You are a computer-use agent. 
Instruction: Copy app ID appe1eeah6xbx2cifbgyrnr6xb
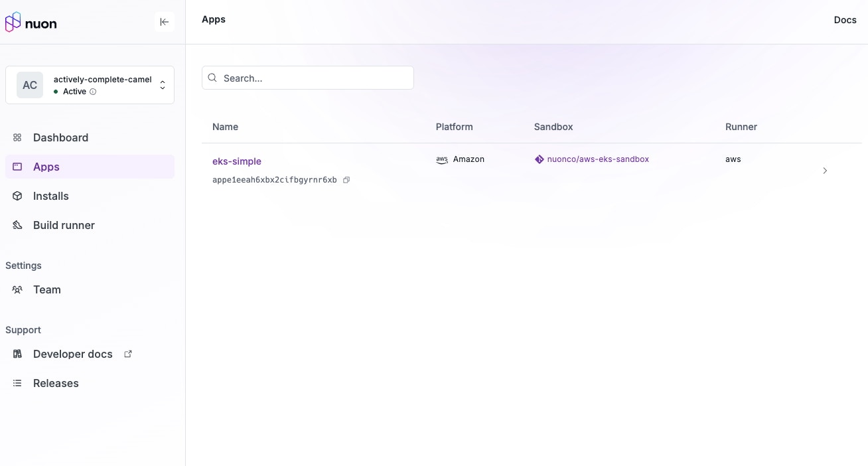click(x=346, y=180)
